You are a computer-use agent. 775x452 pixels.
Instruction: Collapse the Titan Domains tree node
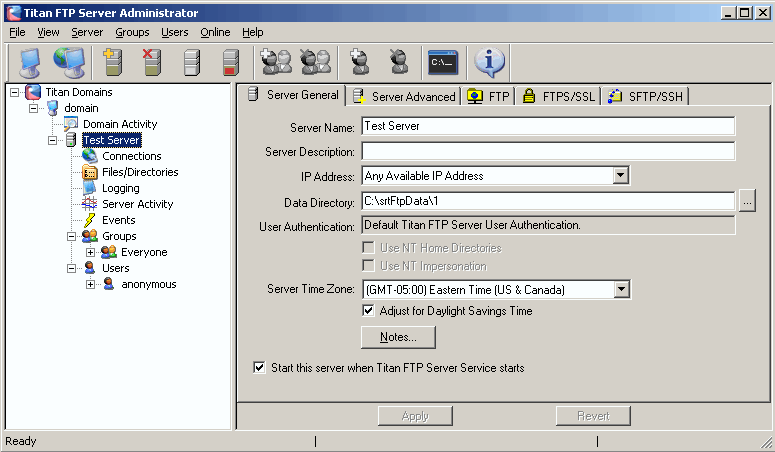click(14, 92)
